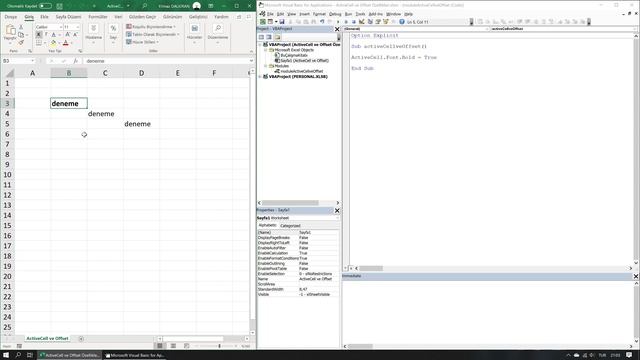Decrease font size icon

pyautogui.click(x=75, y=35)
